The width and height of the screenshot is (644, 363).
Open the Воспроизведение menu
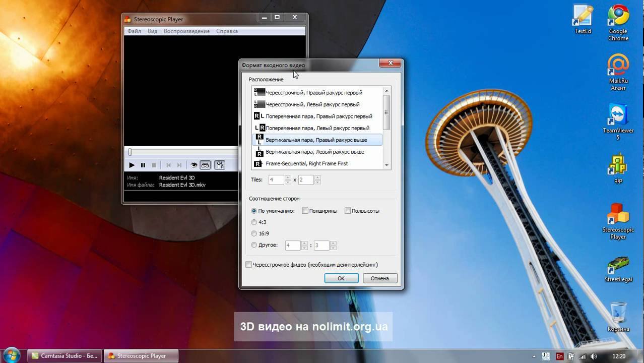click(x=186, y=31)
